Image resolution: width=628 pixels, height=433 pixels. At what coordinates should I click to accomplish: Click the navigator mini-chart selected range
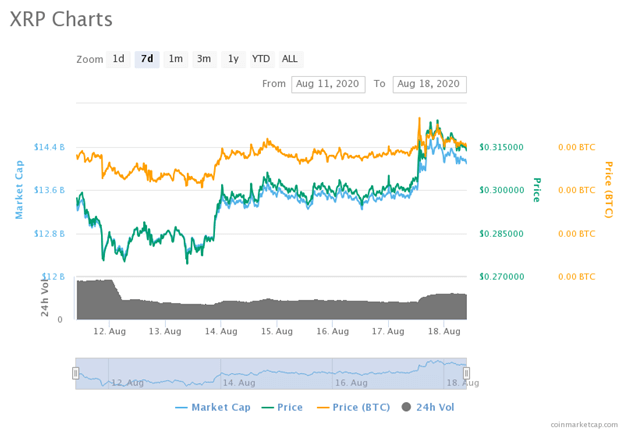[x=271, y=373]
